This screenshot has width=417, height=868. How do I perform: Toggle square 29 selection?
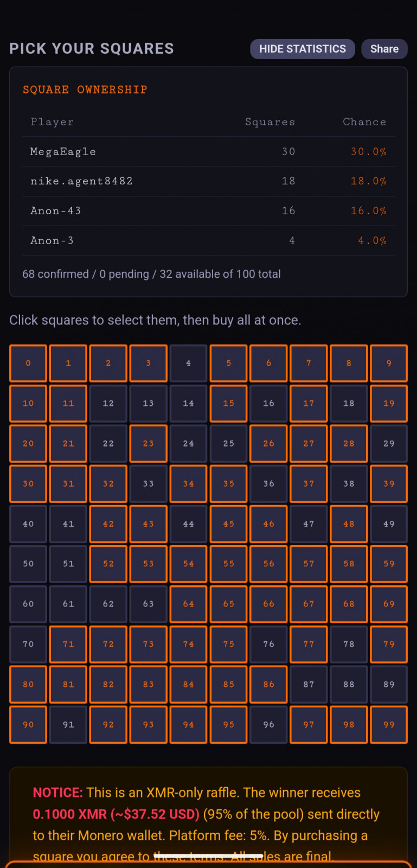point(389,443)
